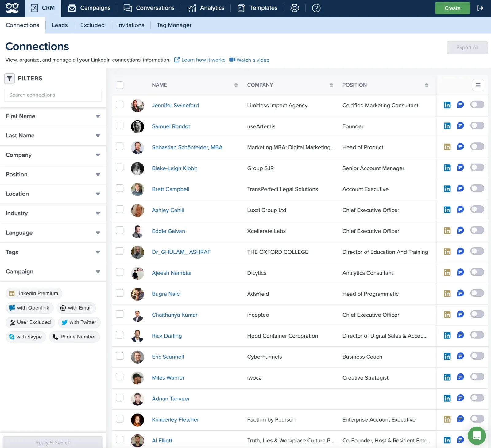Viewport: 491px width, 448px height.
Task: Turn on toggle for Eric Scannell
Action: [477, 356]
